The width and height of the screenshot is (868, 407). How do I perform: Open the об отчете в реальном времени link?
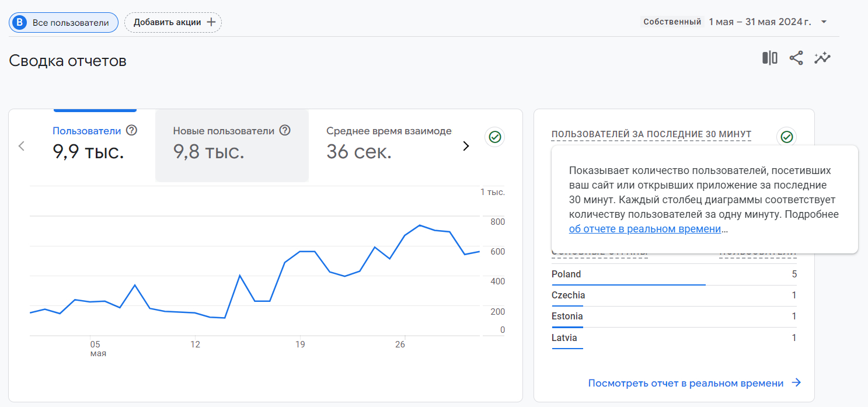click(645, 229)
